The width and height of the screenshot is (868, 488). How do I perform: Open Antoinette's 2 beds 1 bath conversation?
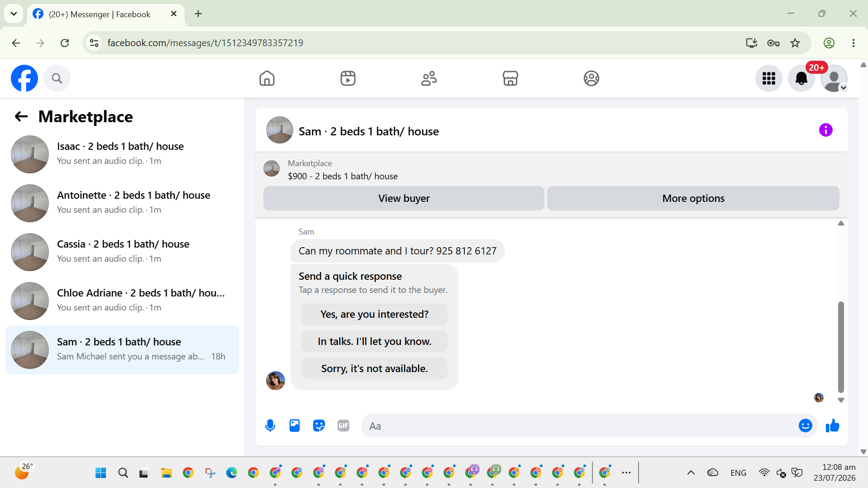122,203
